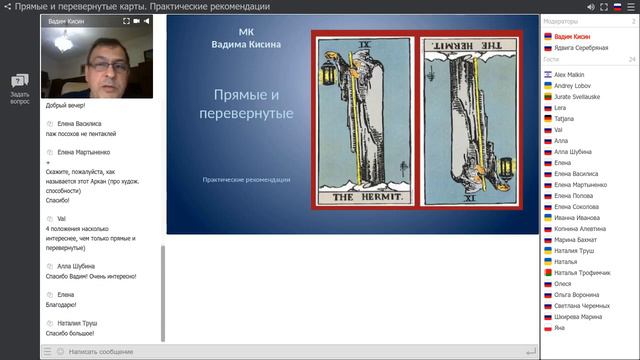Click the Ukrainian flag next to Andrey Lobov

548,86
